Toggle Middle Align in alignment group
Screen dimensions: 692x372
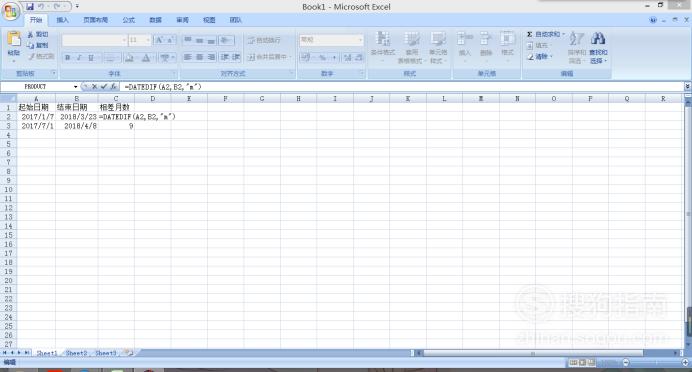(x=199, y=40)
